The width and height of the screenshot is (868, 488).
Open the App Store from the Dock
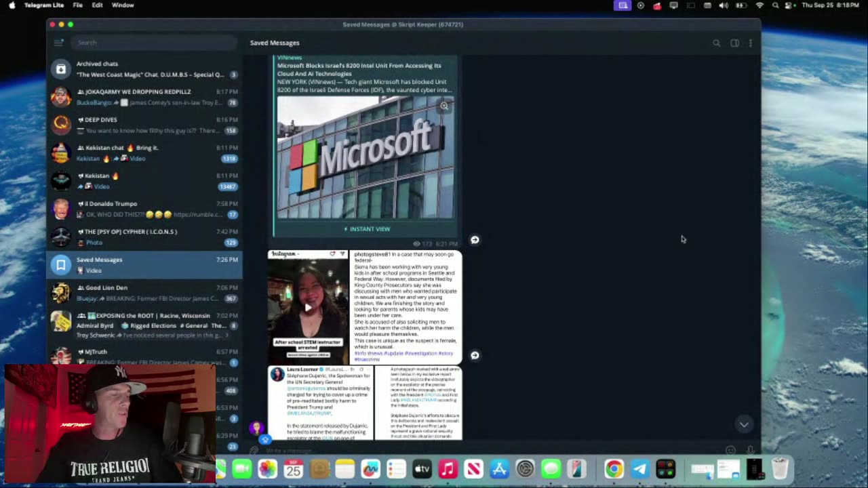click(499, 469)
